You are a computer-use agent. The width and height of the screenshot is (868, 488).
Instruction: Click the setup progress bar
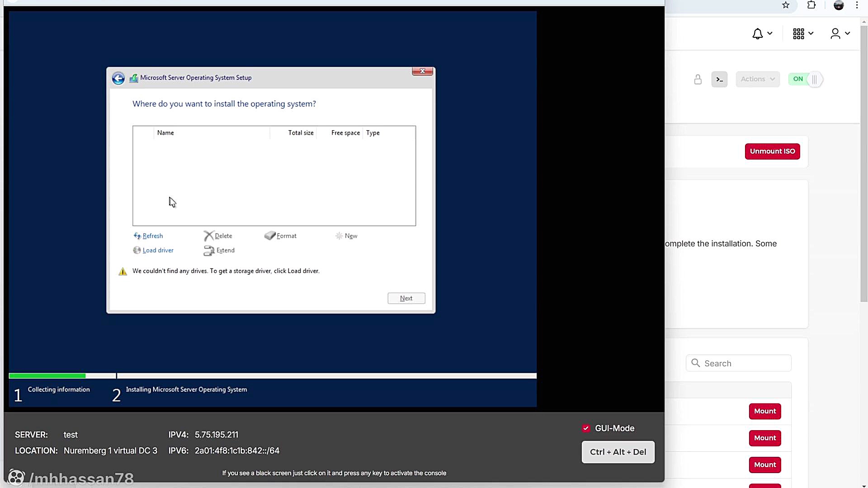(273, 376)
